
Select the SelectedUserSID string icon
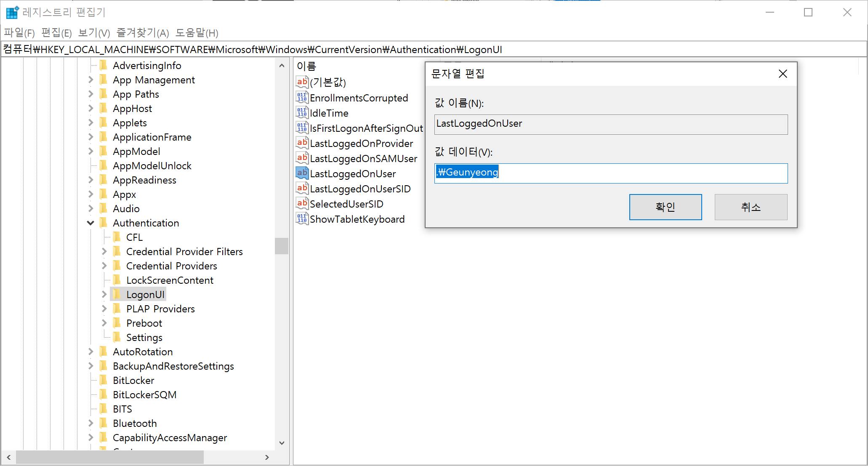(302, 204)
